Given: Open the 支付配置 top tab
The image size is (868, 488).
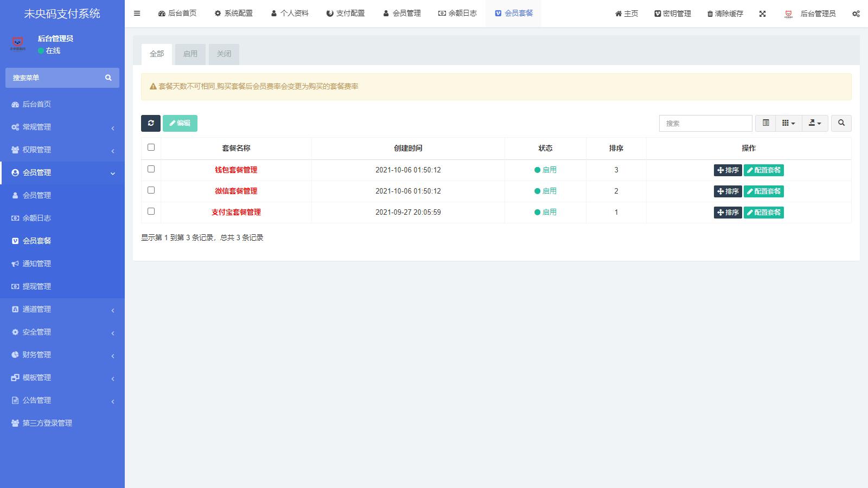Looking at the screenshot, I should 346,14.
